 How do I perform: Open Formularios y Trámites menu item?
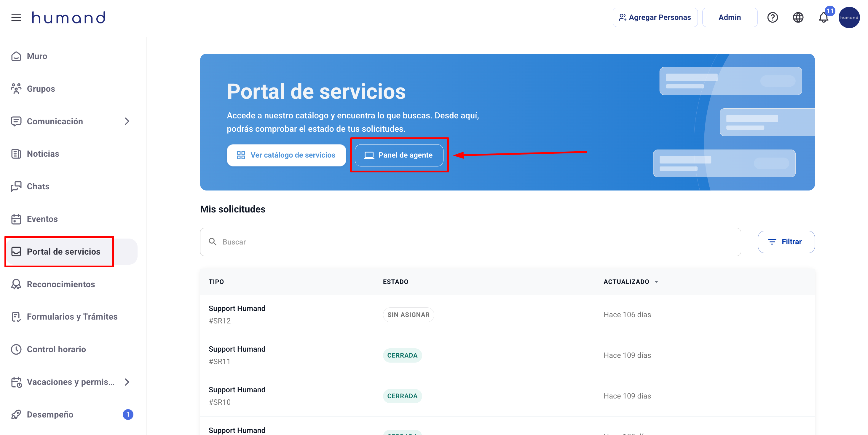(x=72, y=317)
